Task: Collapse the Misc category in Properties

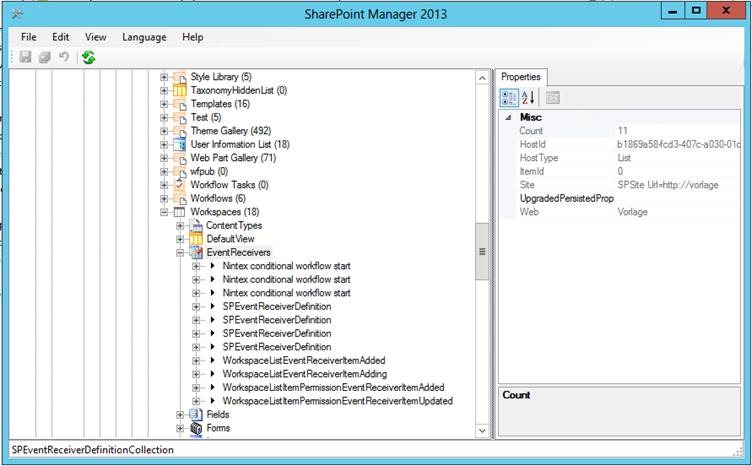Action: click(x=508, y=117)
